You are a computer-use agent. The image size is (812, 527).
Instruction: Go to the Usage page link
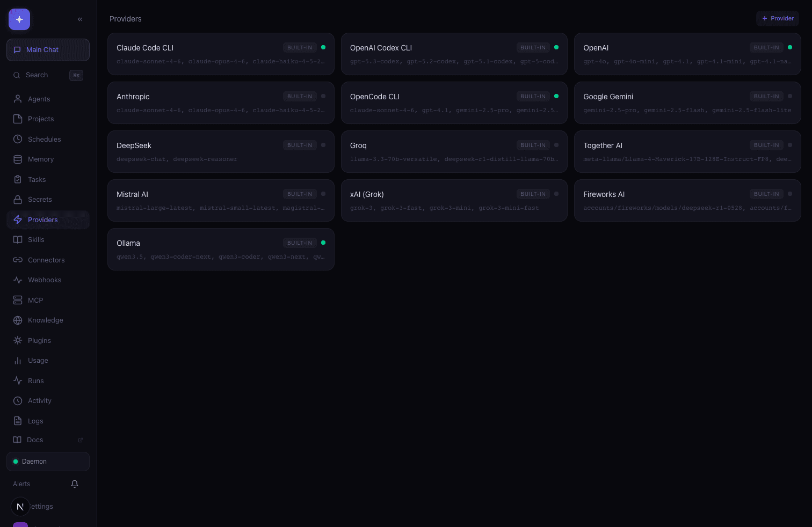[x=48, y=361]
